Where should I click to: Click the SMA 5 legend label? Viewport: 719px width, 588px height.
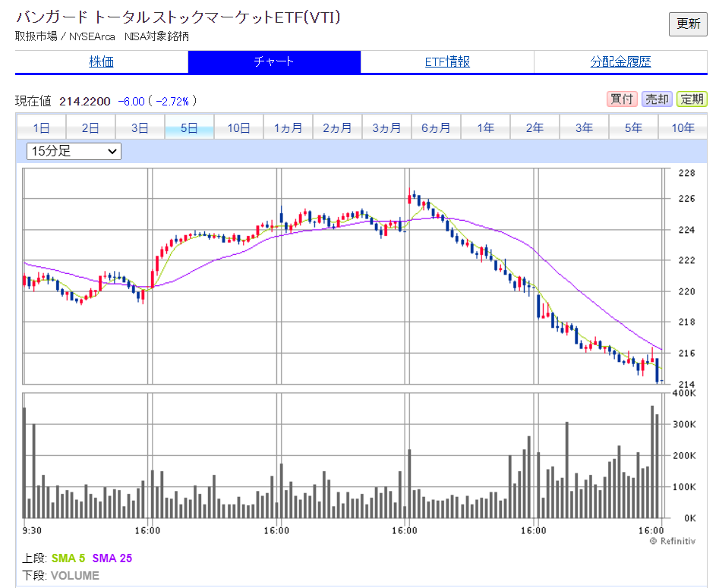pyautogui.click(x=68, y=558)
